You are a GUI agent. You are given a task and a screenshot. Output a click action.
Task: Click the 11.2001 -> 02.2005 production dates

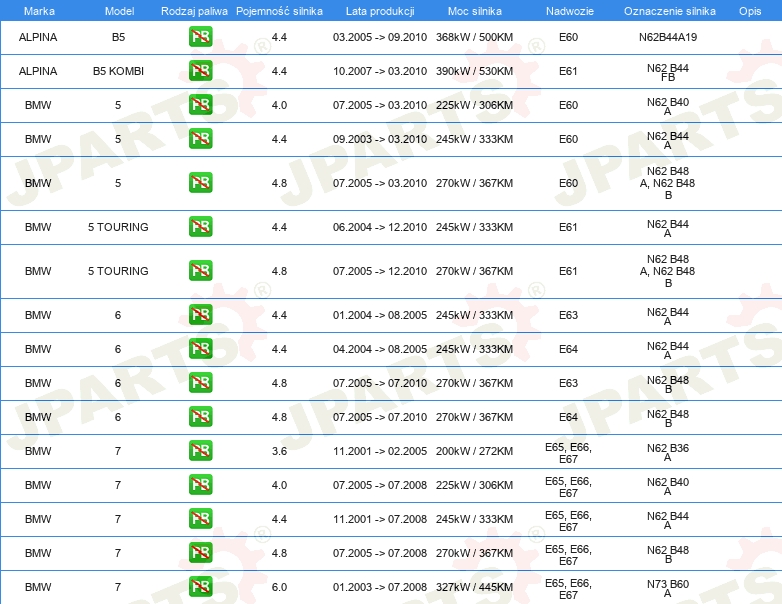click(380, 451)
